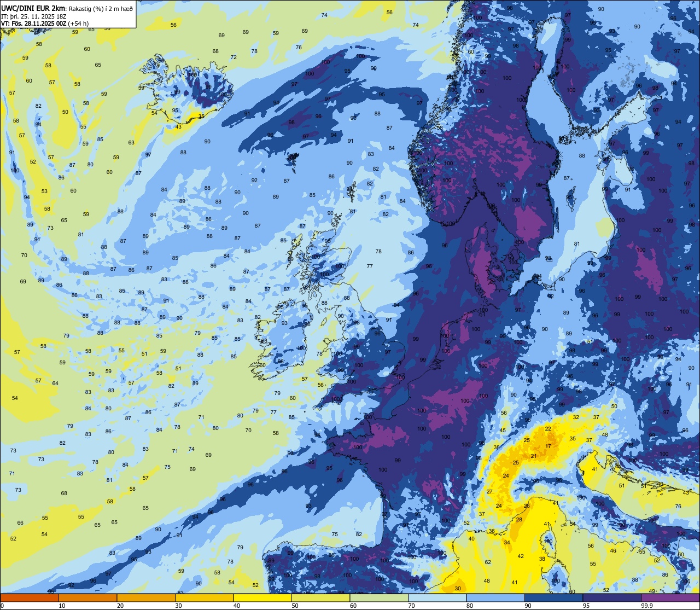Click the '10' legend scale tick label
Viewport: 700px width, 610px height.
pos(62,606)
